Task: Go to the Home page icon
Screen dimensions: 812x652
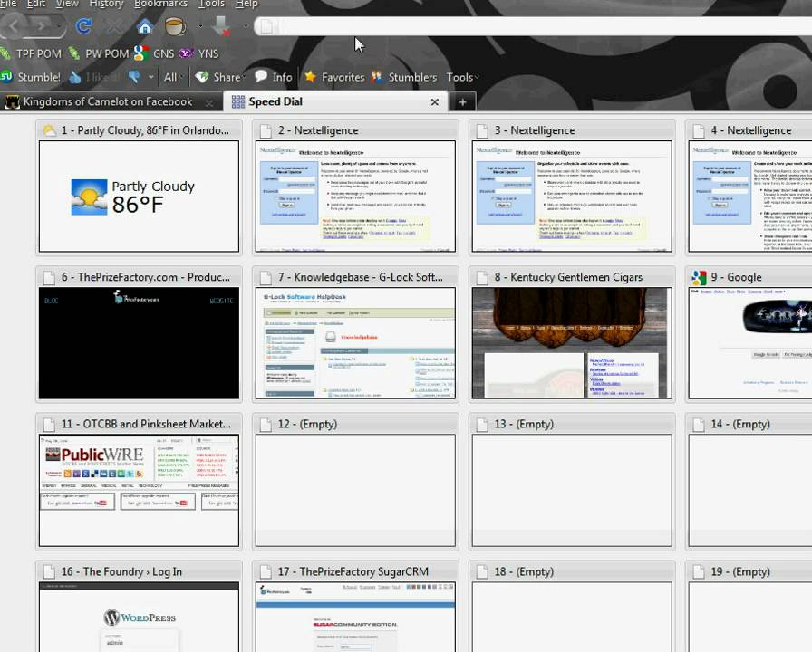Action: (144, 26)
